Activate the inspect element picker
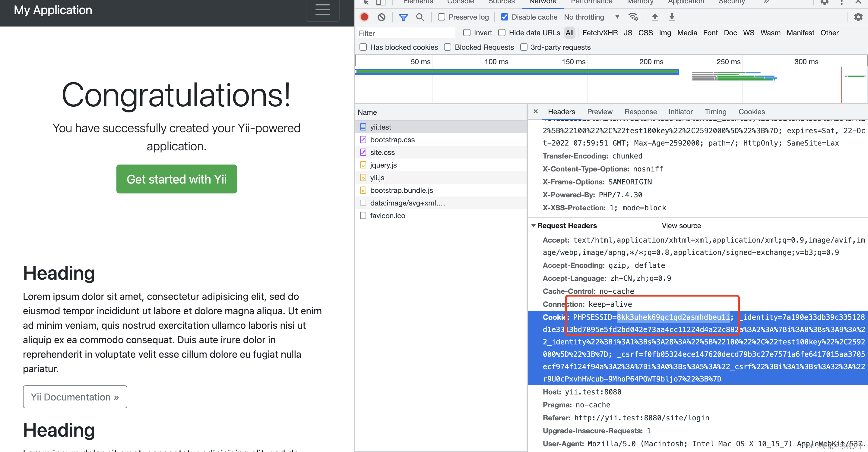Image resolution: width=868 pixels, height=452 pixels. (365, 2)
